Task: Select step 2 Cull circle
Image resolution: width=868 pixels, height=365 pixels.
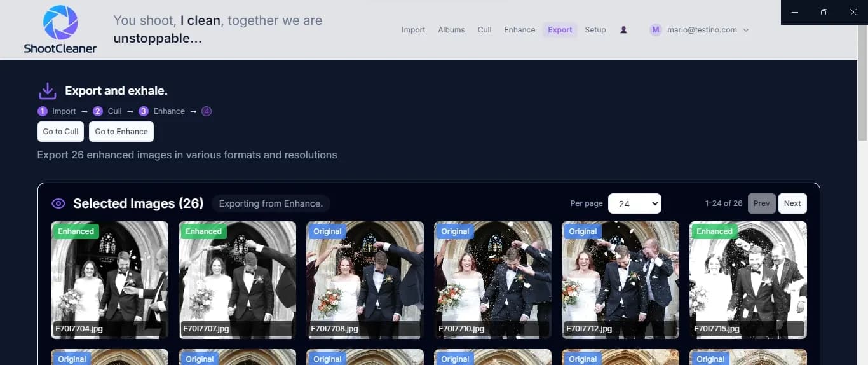Action: [98, 111]
